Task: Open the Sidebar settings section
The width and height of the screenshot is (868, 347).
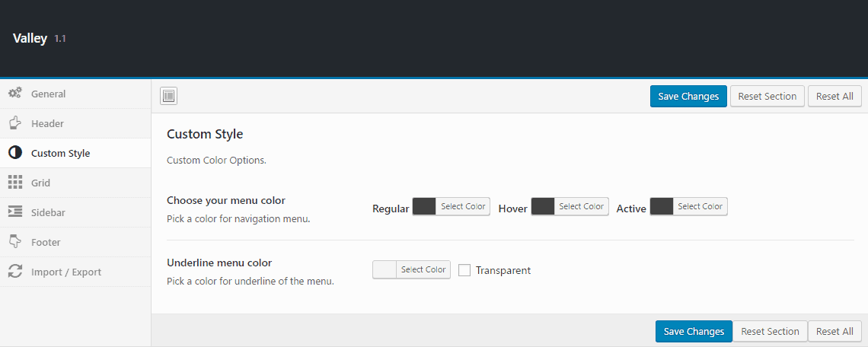Action: [x=48, y=212]
